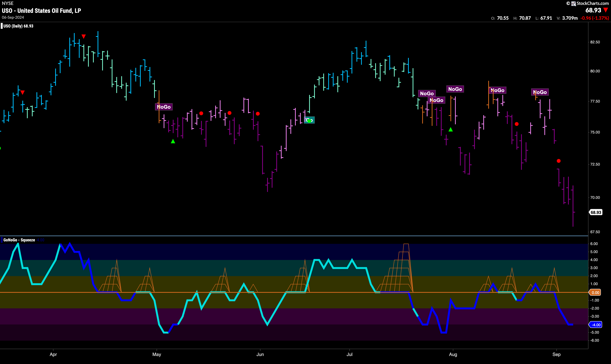This screenshot has height=364, width=611.
Task: Click the 70.00 price axis label
Action: 595,197
